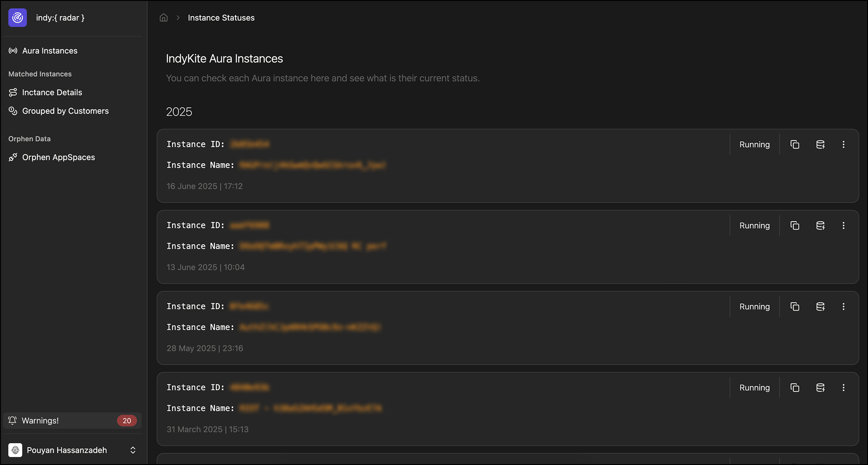This screenshot has height=465, width=868.
Task: Click the database icon on the 28 May card
Action: (x=820, y=306)
